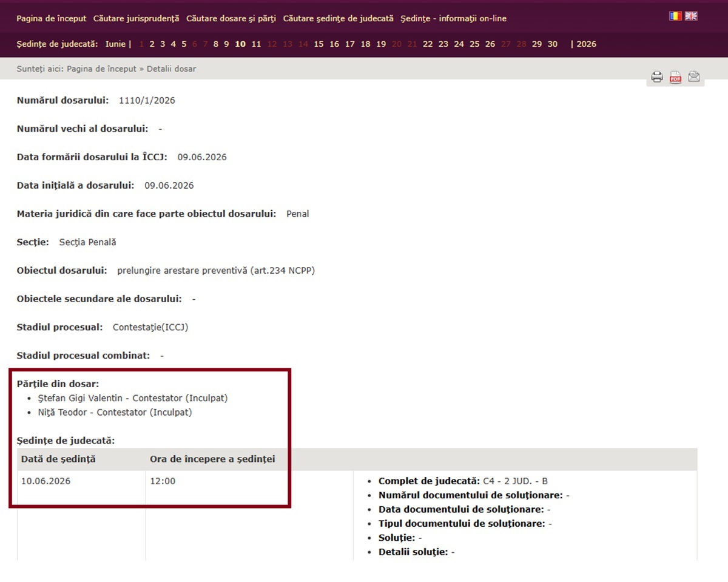Viewport: 728px width, 582px height.
Task: Click case number 1110/1/2026
Action: pyautogui.click(x=147, y=101)
